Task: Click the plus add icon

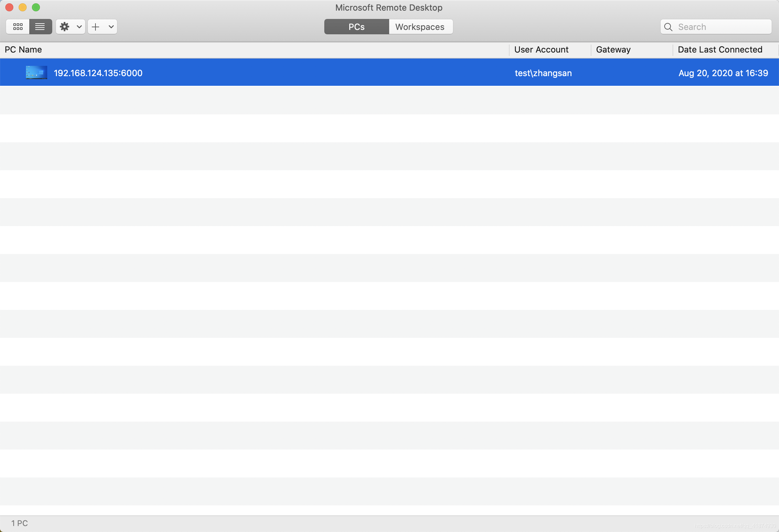Action: coord(95,27)
